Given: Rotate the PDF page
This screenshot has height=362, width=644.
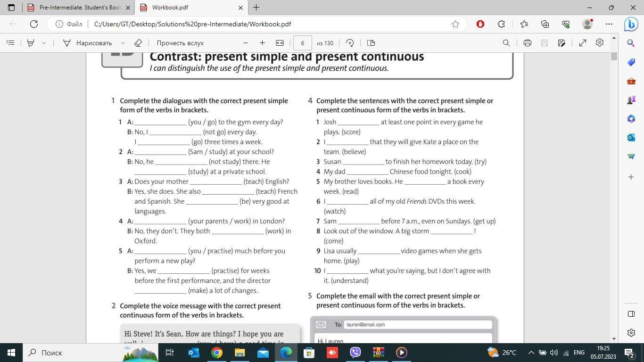Looking at the screenshot, I should coord(350,43).
